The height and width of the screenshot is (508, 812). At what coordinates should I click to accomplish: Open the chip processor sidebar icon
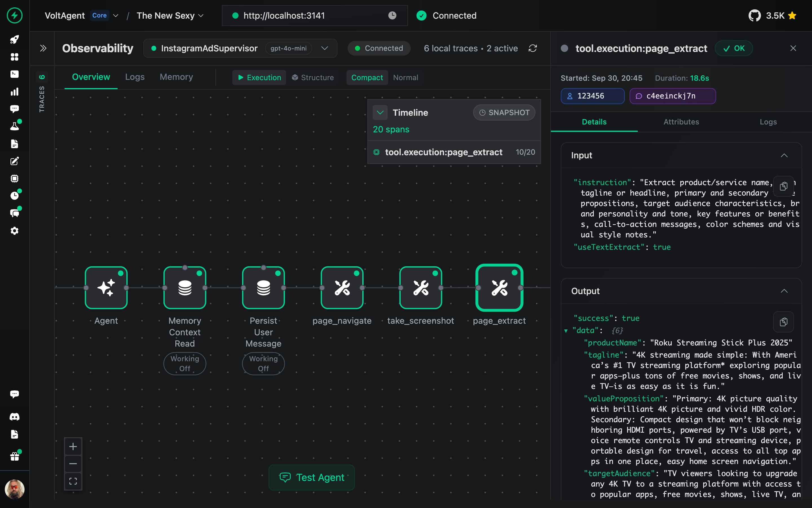(14, 178)
